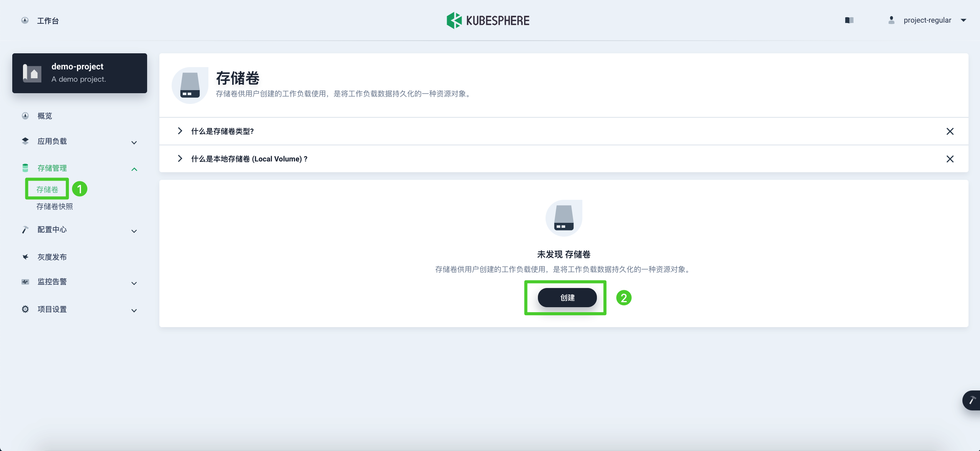
Task: Click the demo-project card icon
Action: (32, 73)
